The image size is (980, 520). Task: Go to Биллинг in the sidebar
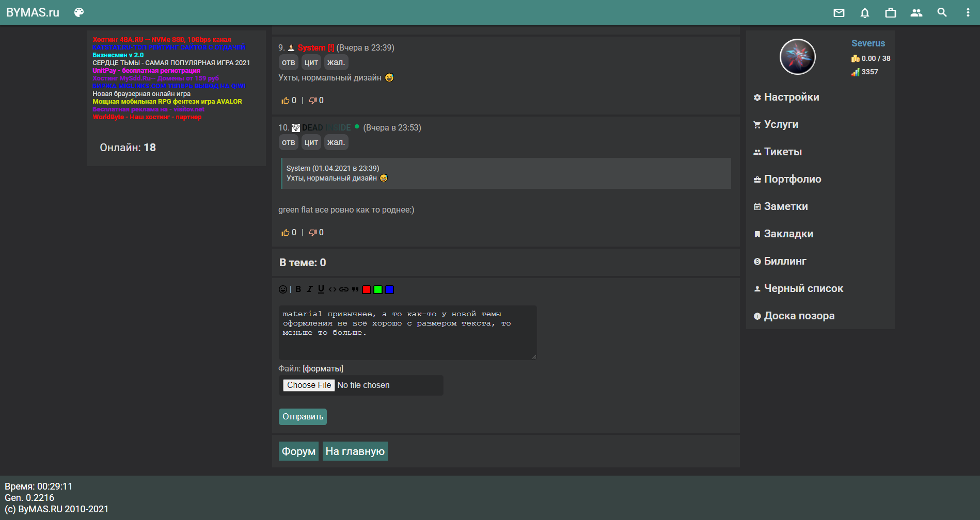(x=785, y=261)
